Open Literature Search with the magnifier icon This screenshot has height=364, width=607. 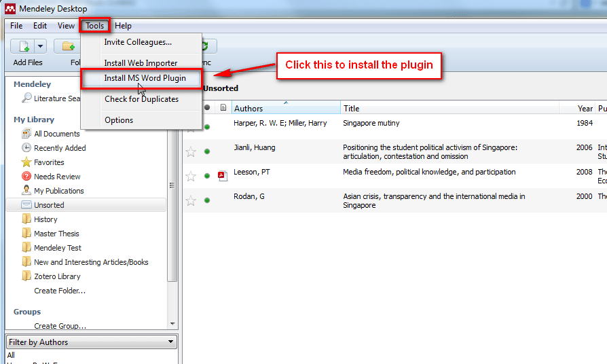click(x=26, y=98)
